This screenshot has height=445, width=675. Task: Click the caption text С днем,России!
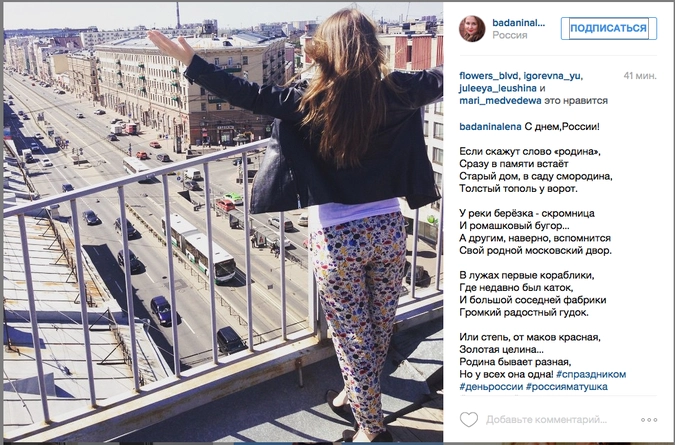(562, 127)
